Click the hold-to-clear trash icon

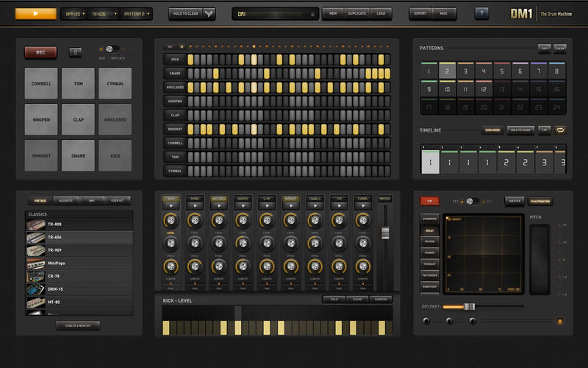click(x=209, y=13)
